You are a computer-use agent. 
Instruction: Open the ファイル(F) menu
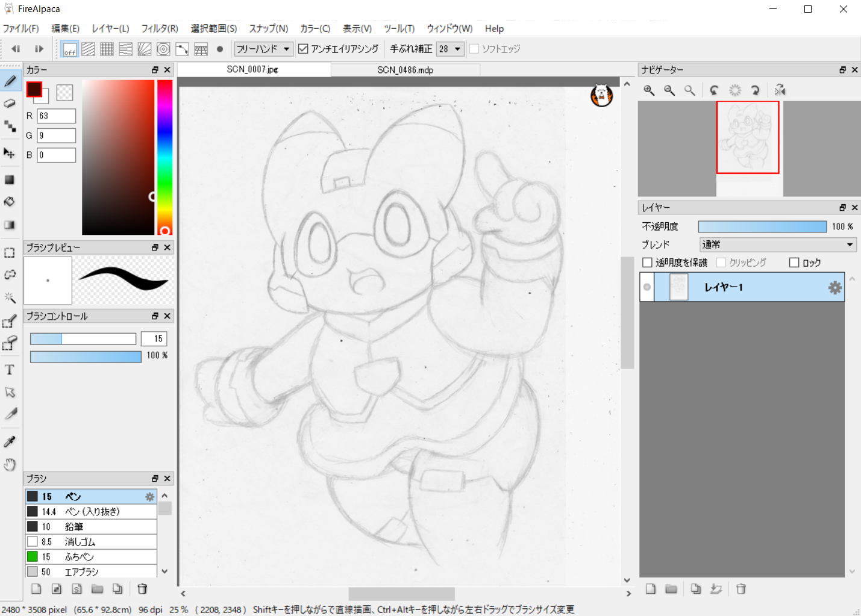tap(20, 28)
